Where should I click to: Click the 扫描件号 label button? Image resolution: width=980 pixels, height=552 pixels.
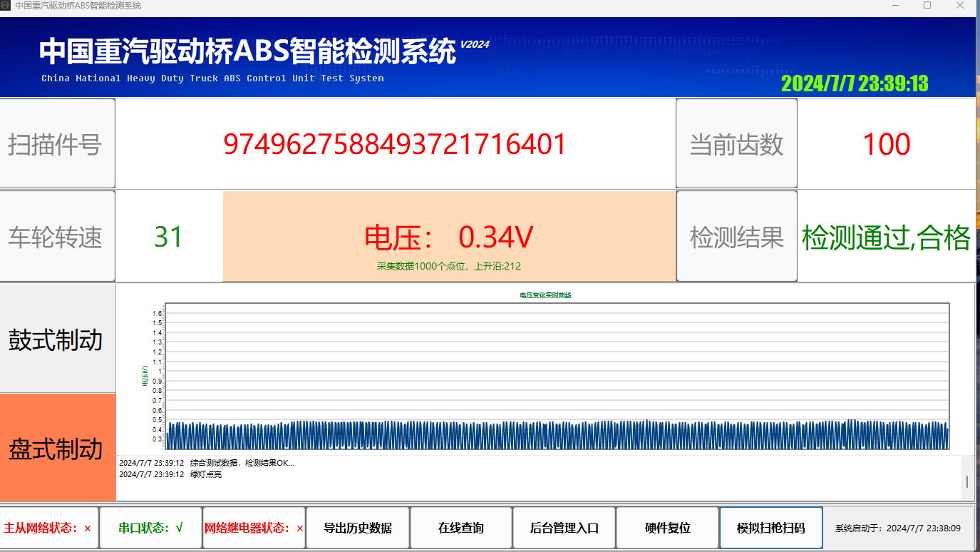click(x=57, y=144)
